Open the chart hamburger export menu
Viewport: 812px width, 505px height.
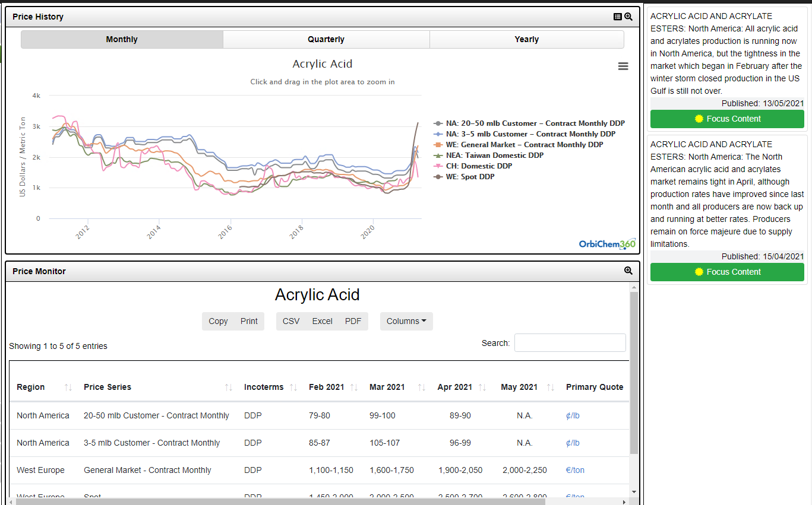[623, 66]
